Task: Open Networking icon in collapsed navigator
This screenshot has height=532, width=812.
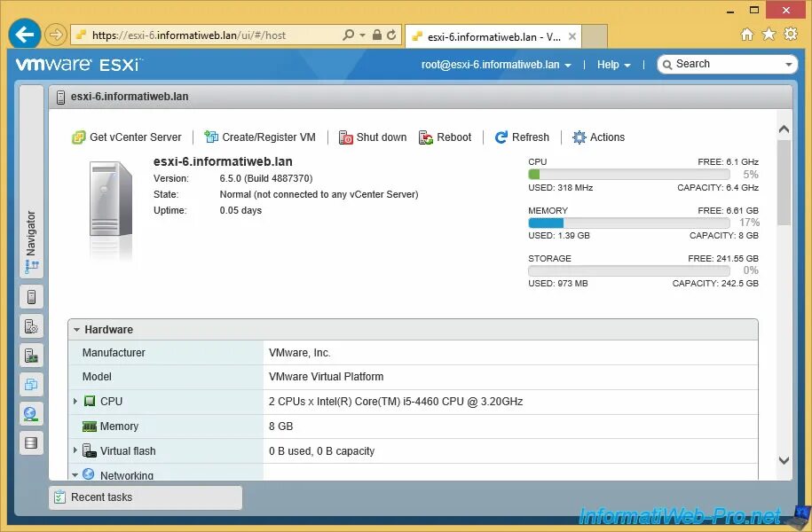Action: tap(31, 413)
